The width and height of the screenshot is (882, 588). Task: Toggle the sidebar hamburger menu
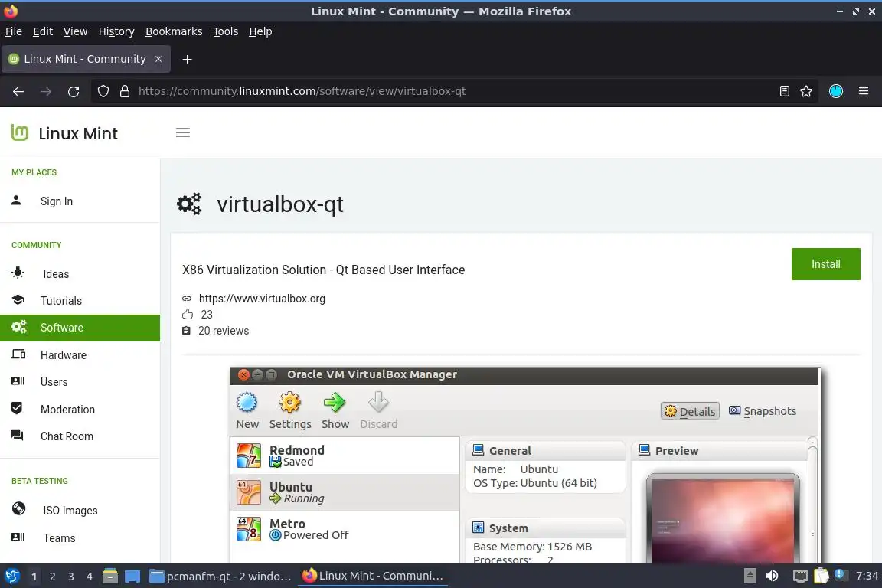click(183, 132)
